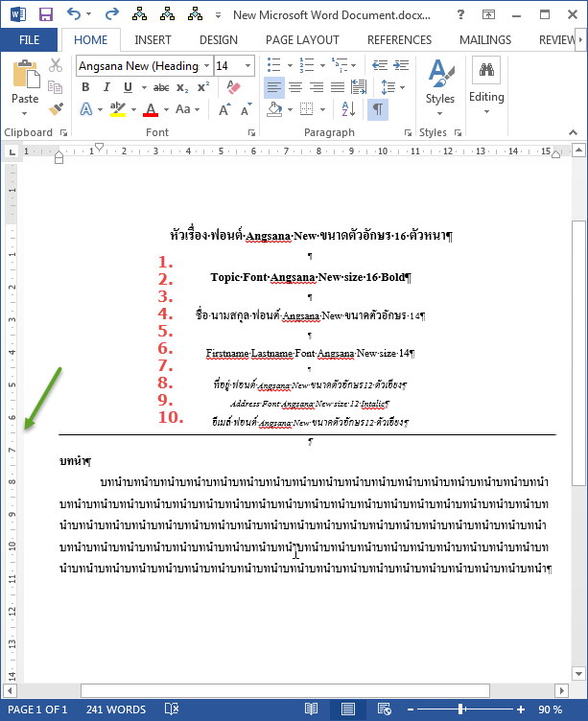The height and width of the screenshot is (721, 588).
Task: Open the FILE backstage tab
Action: pyautogui.click(x=29, y=40)
